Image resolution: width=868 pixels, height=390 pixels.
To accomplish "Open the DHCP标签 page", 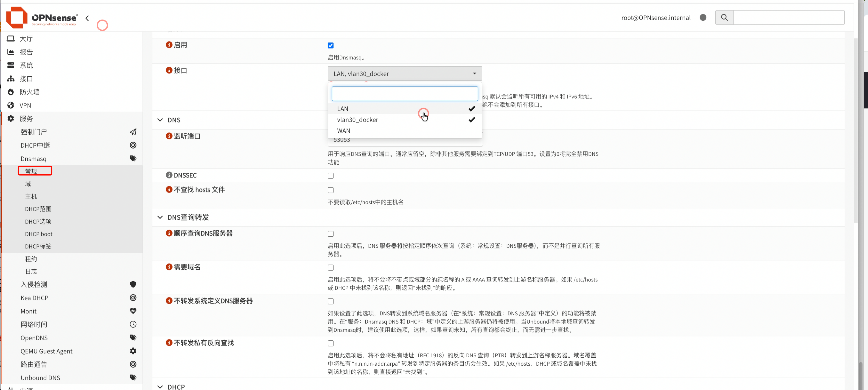I will (x=38, y=246).
